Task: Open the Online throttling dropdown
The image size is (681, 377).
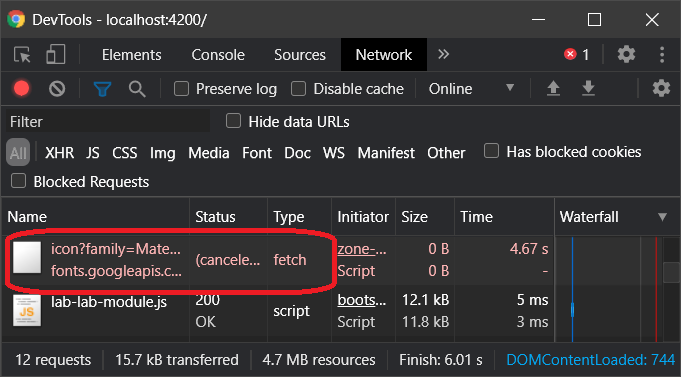Action: pos(471,89)
